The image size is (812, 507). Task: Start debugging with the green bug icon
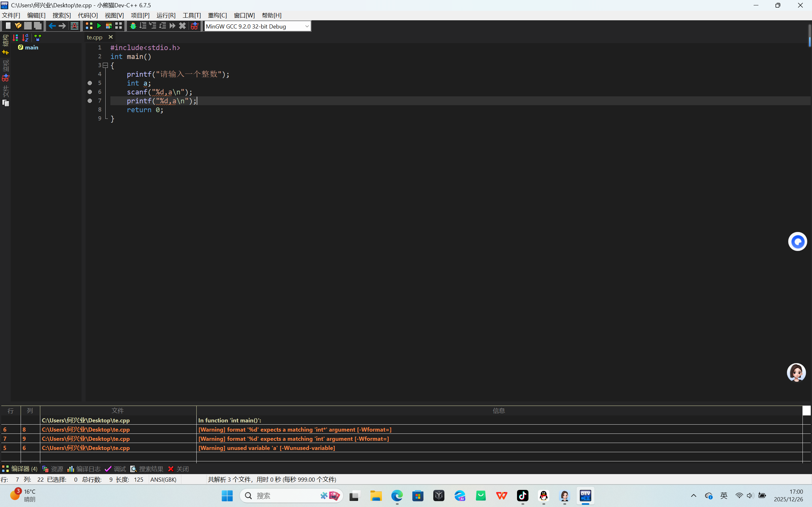click(x=133, y=26)
